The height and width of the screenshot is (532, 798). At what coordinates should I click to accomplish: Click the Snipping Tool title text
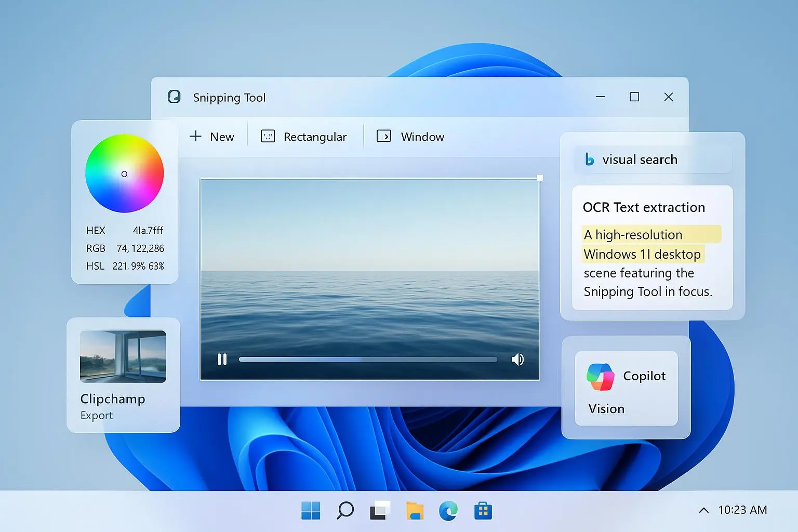(x=229, y=98)
